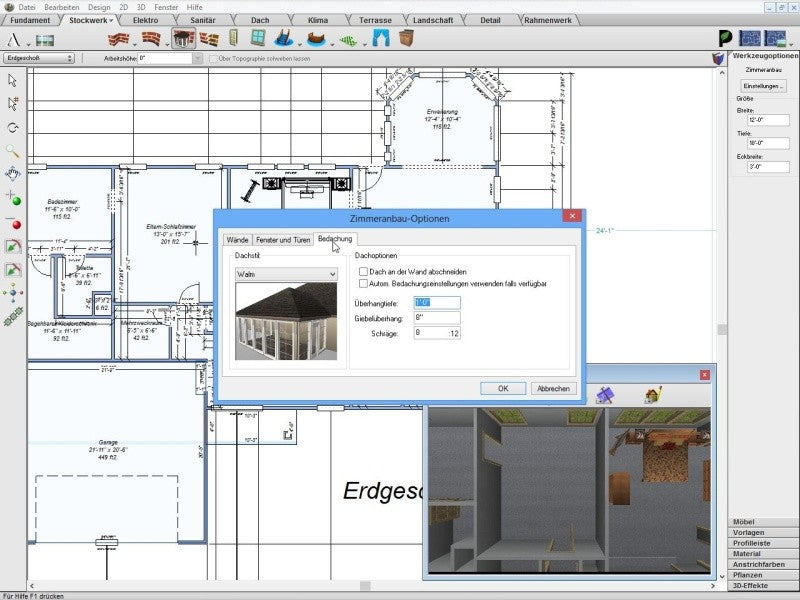Select the window tool
Image resolution: width=800 pixels, height=600 pixels.
pos(258,38)
